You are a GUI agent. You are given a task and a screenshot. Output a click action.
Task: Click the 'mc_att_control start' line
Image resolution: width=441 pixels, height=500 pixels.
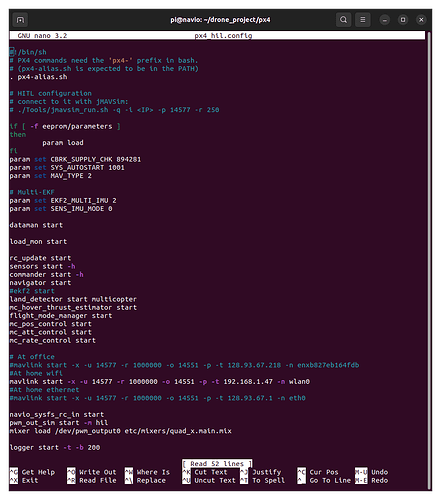(51, 332)
